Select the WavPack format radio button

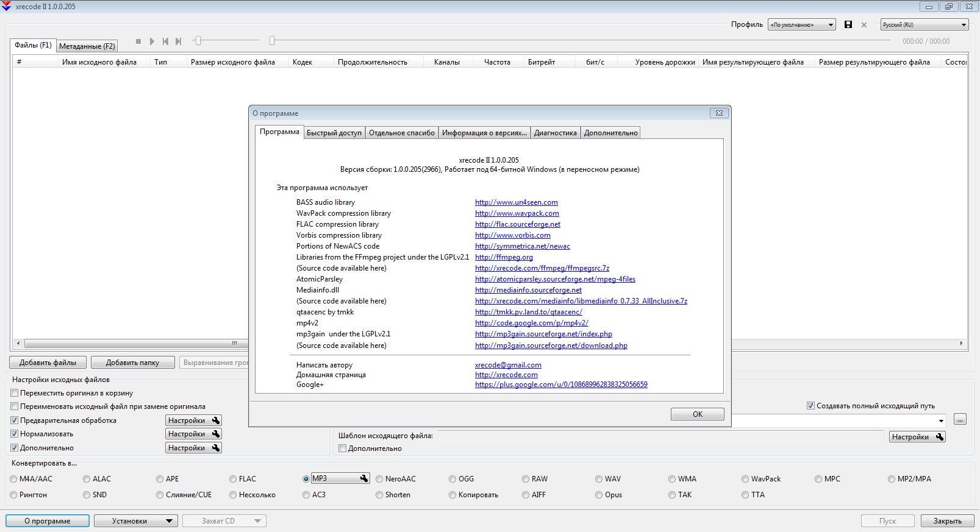pos(745,479)
